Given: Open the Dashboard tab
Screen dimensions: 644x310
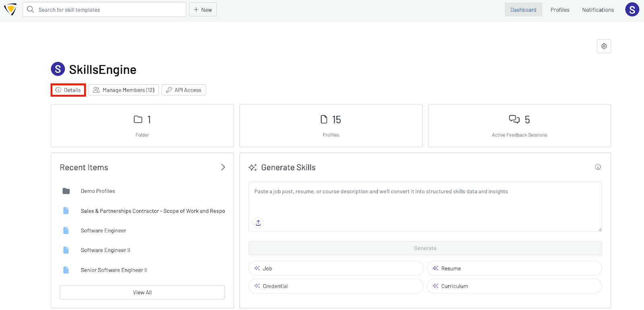Looking at the screenshot, I should point(523,10).
